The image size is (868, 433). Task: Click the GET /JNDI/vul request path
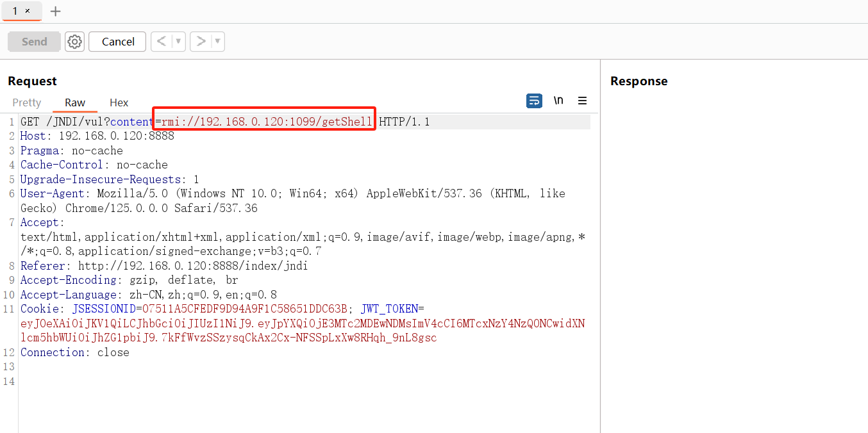pos(65,122)
